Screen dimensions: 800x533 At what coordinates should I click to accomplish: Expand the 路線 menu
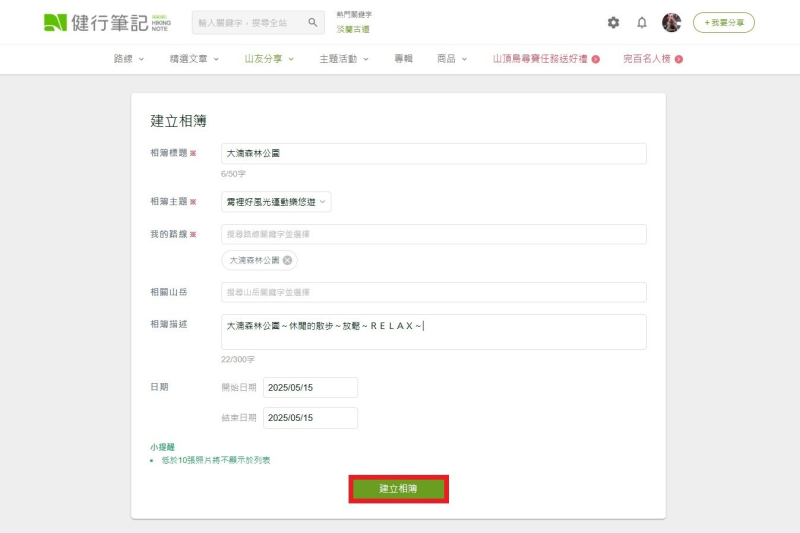pyautogui.click(x=128, y=59)
